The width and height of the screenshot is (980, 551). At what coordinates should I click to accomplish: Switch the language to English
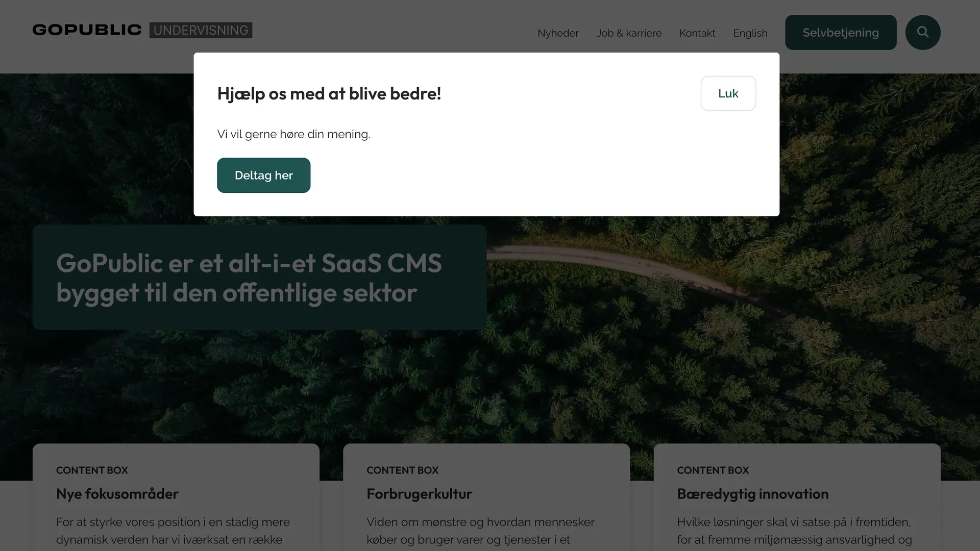click(x=750, y=33)
